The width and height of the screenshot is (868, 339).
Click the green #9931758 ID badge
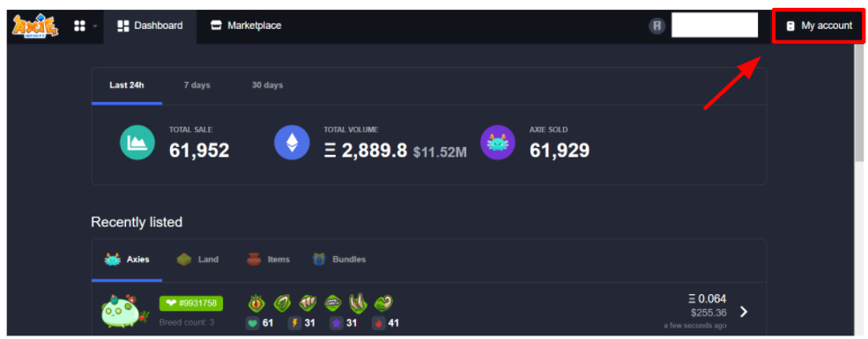click(191, 303)
